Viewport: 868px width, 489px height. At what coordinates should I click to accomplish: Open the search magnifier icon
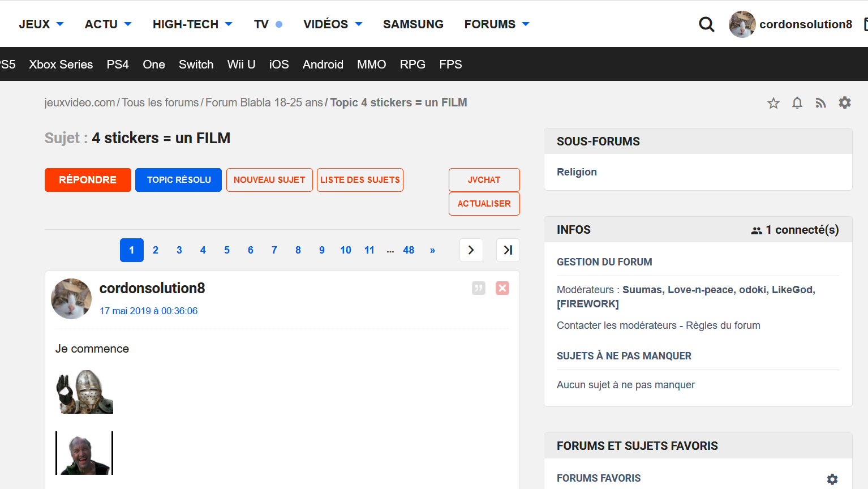point(706,24)
